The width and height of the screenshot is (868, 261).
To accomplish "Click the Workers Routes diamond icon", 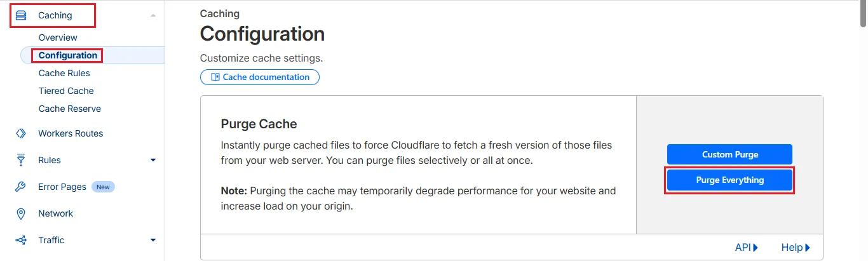I will click(x=21, y=133).
